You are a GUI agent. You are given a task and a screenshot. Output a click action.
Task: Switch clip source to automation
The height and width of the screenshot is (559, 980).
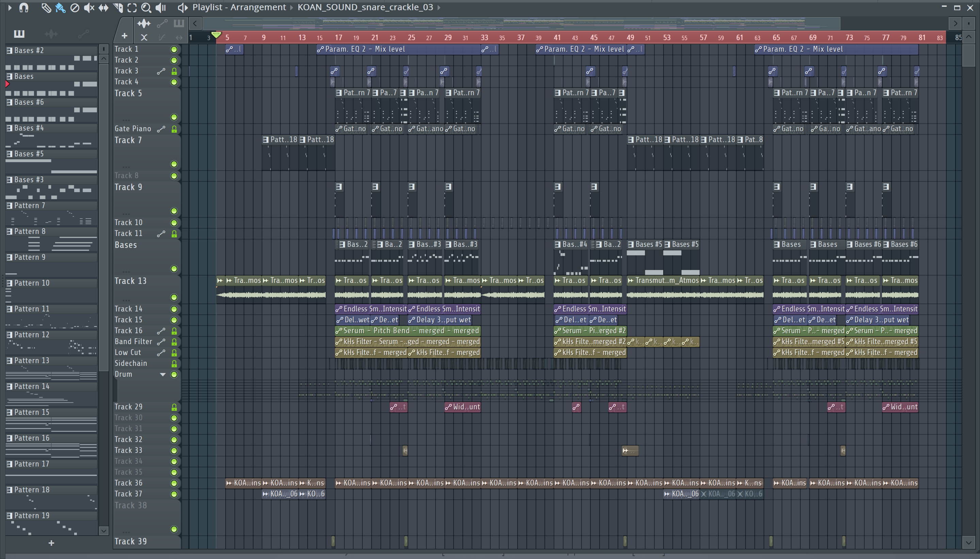coord(162,23)
